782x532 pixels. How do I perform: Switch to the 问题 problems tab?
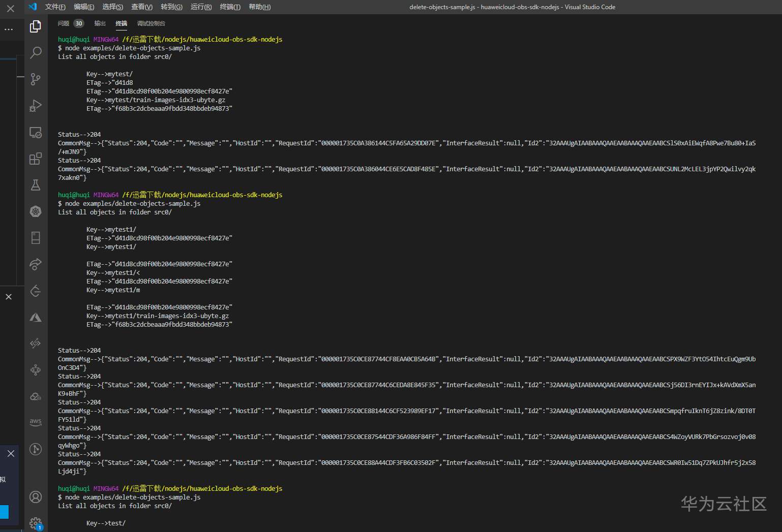coord(64,23)
